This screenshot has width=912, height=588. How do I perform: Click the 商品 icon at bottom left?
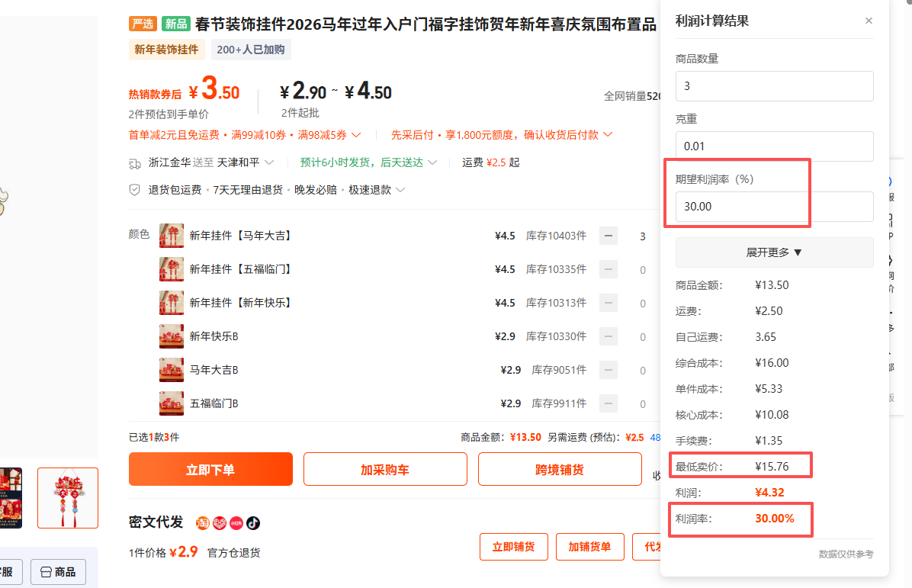point(58,571)
